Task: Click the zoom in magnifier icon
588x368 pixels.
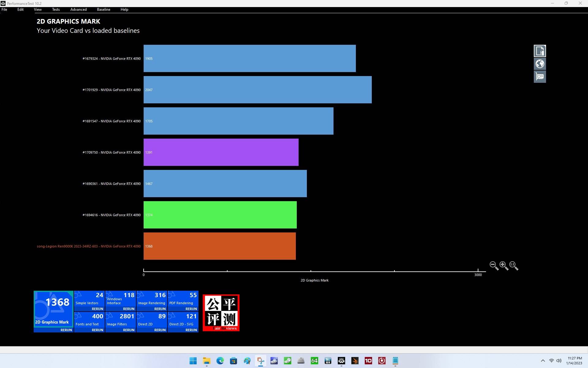Action: [503, 265]
